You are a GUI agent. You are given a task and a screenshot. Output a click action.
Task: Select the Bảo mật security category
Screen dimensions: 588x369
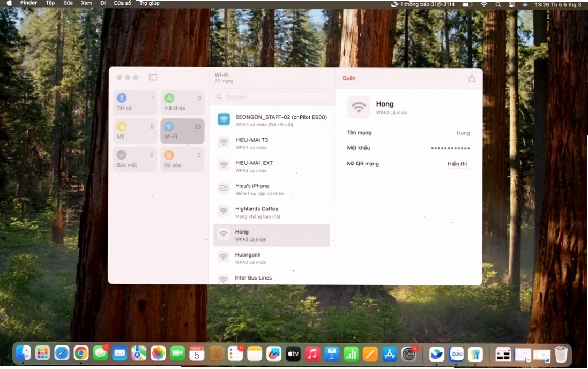pyautogui.click(x=135, y=159)
